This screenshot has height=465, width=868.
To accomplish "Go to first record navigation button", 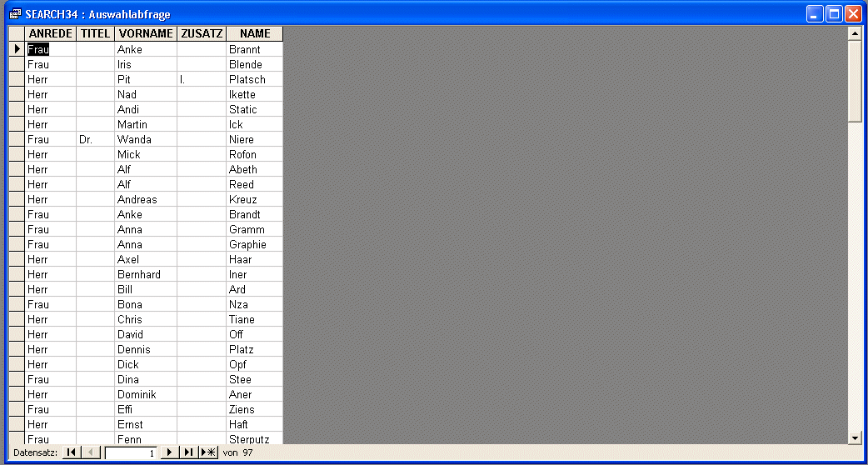I will [x=71, y=452].
